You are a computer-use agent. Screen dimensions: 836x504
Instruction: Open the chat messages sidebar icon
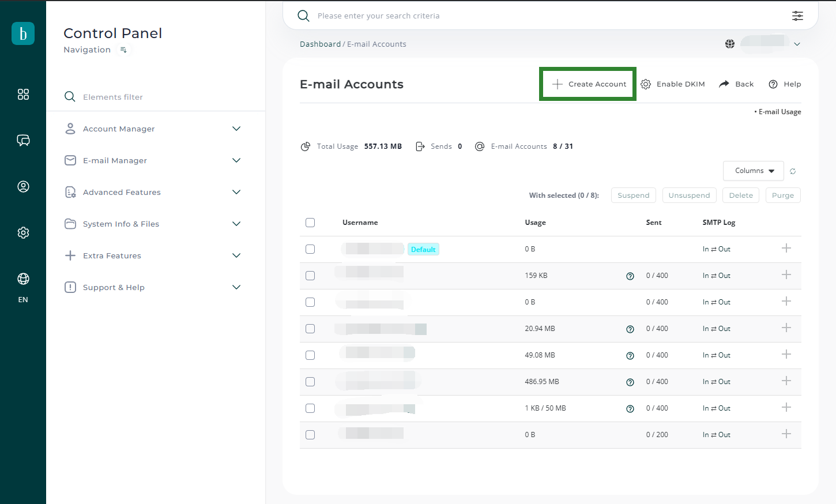[x=23, y=140]
